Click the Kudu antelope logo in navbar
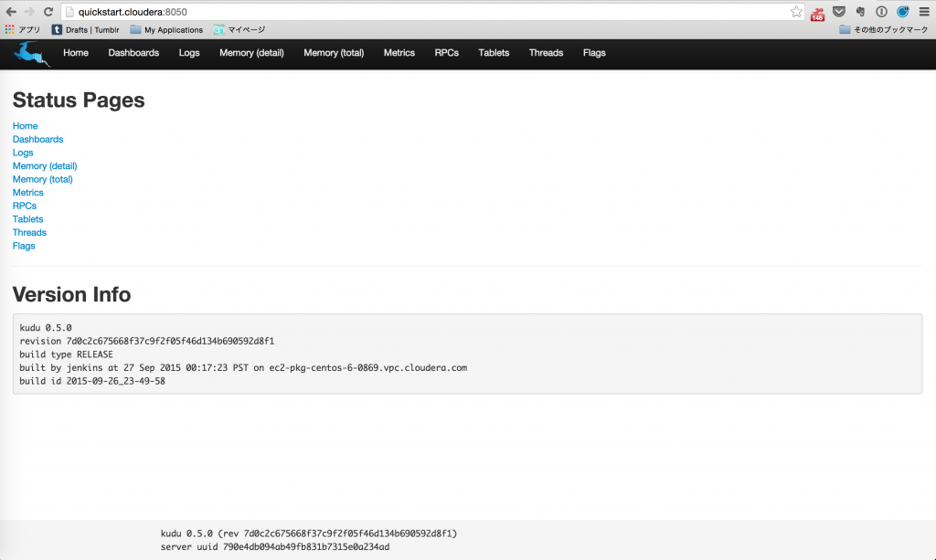The height and width of the screenshot is (560, 936). pos(32,54)
